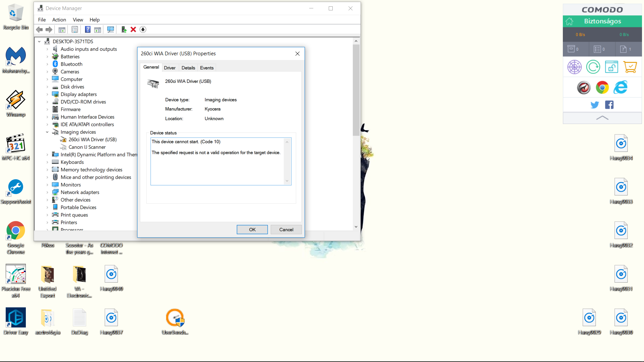Expand the Network adapters category
Viewport: 644px width, 362px height.
pyautogui.click(x=47, y=192)
